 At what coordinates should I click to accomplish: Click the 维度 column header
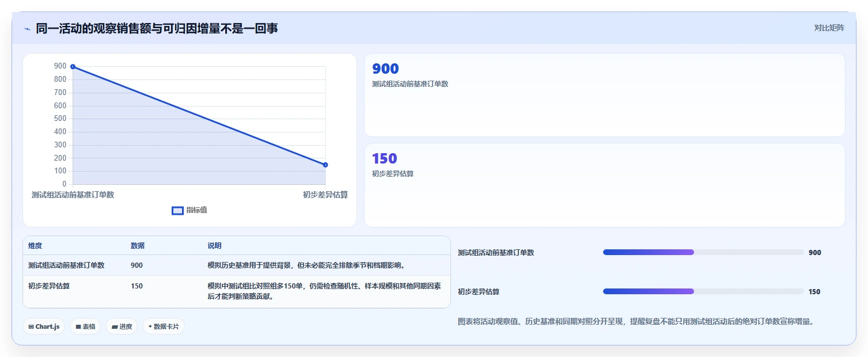point(35,246)
